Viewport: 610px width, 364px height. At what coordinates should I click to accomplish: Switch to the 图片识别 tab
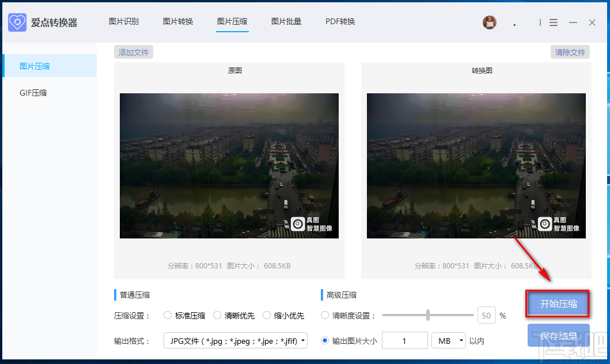(x=124, y=21)
